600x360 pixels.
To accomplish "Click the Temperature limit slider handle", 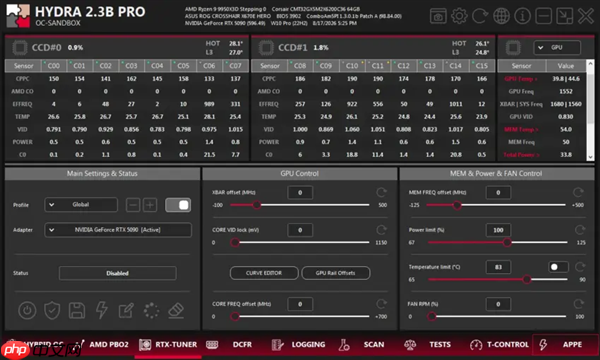I will 527,279.
